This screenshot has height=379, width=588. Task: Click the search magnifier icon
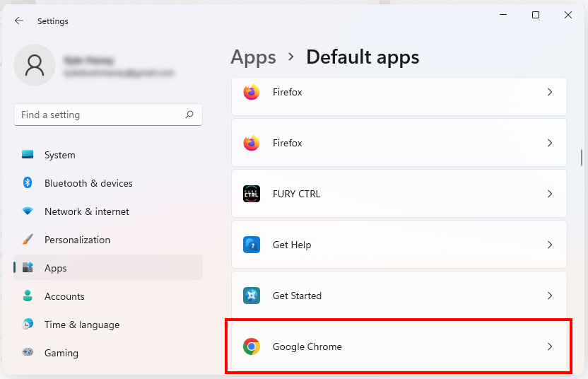pos(189,115)
